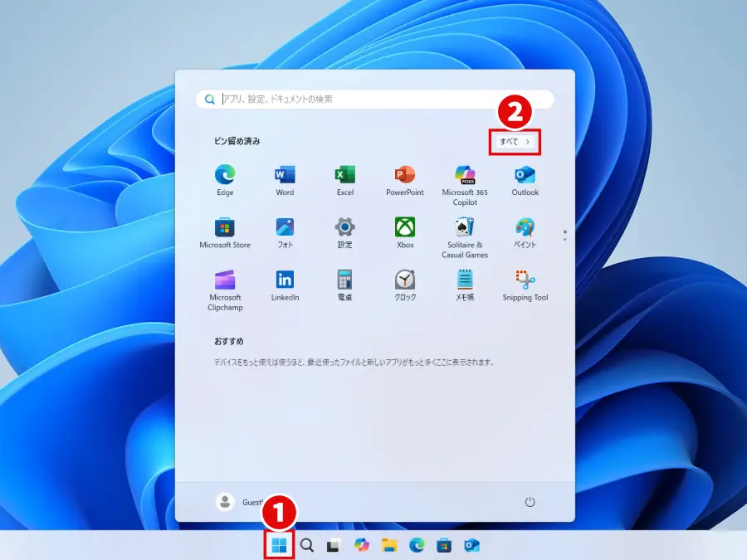Launch Outlook from pinned apps
Screen dimensions: 747x560
[525, 180]
